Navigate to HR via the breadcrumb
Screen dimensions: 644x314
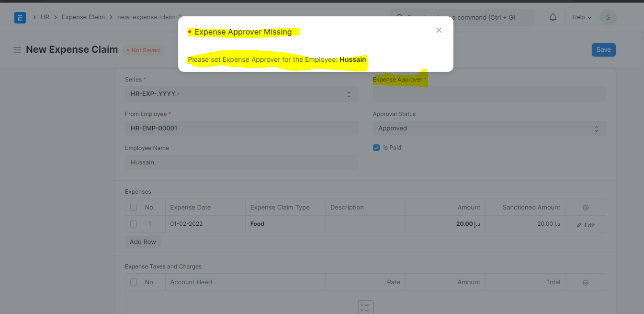(x=45, y=17)
